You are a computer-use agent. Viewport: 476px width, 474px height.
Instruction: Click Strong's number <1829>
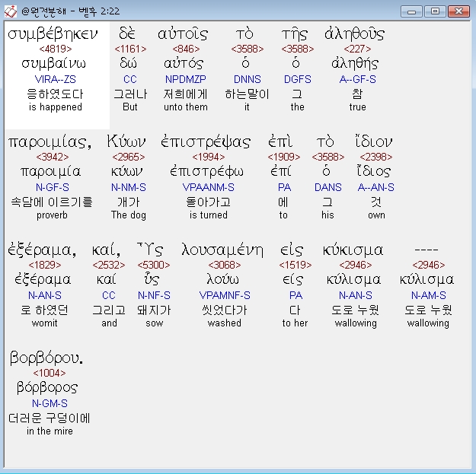[x=45, y=265]
